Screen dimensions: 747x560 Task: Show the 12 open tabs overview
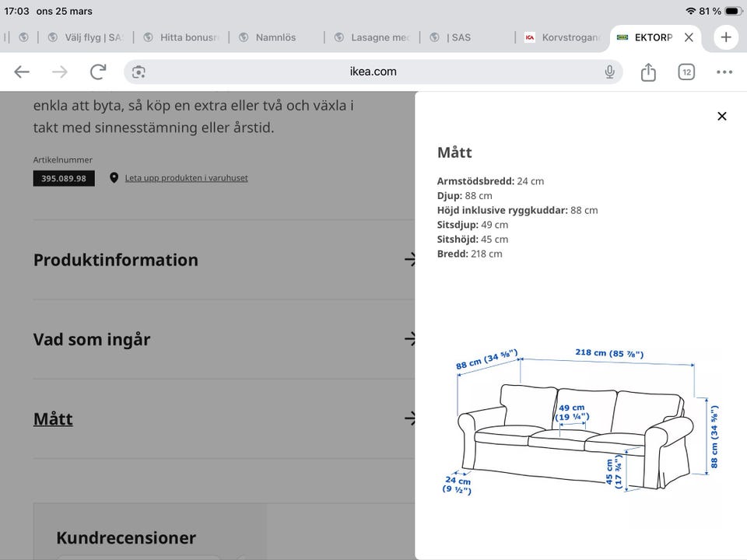pos(686,72)
